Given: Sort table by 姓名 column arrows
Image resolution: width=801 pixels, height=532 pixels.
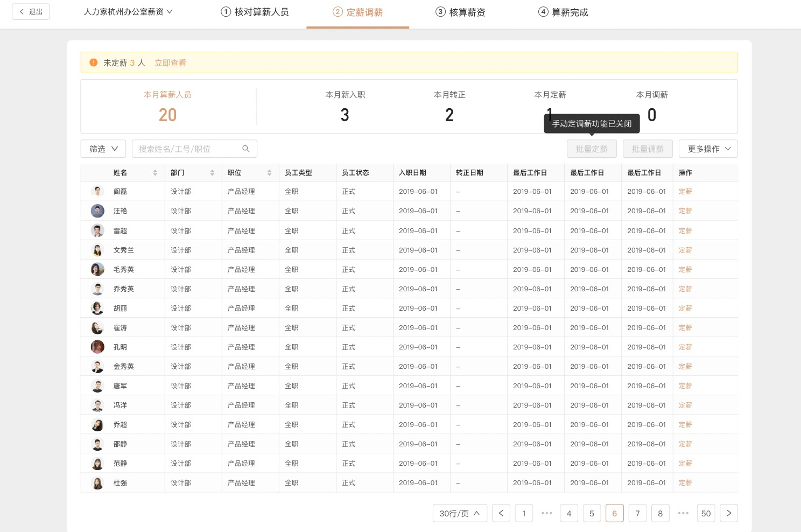Looking at the screenshot, I should [155, 173].
